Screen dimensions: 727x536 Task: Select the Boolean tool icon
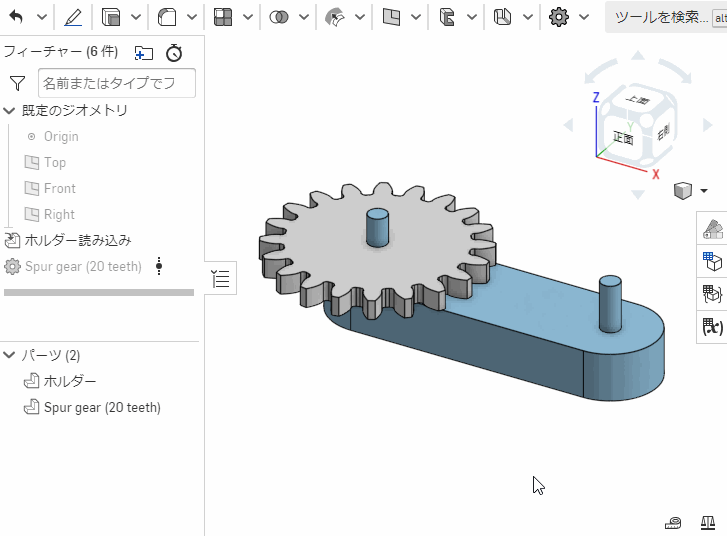tap(279, 17)
